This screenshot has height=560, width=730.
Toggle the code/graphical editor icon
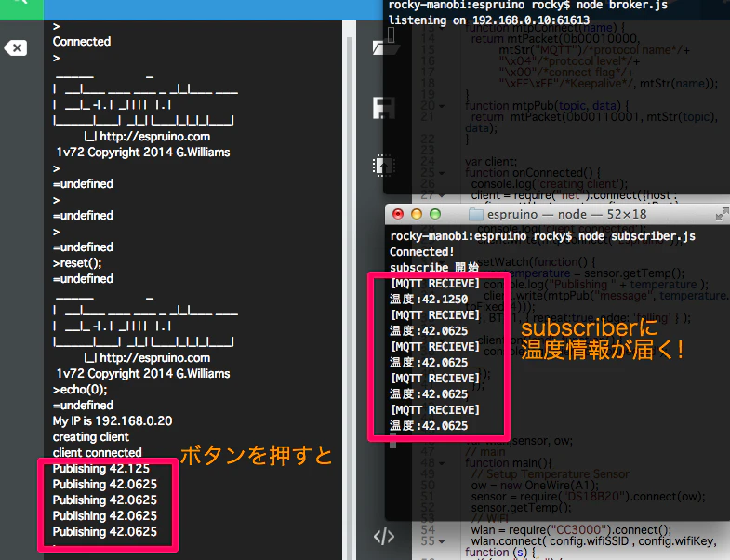click(384, 537)
